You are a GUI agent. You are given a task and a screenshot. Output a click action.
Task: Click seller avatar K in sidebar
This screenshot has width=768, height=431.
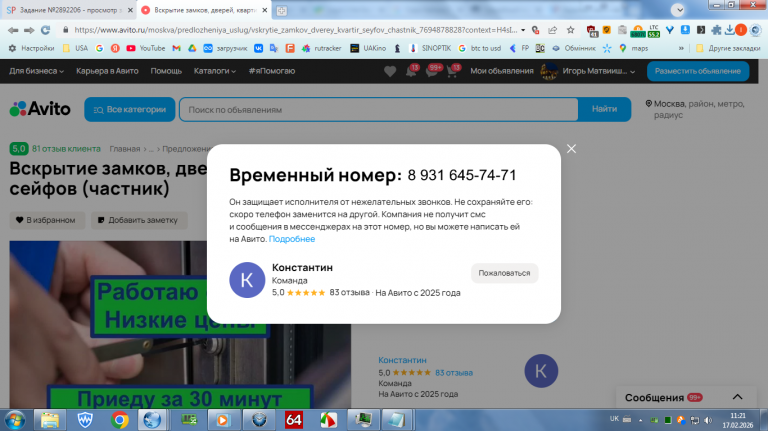[541, 371]
